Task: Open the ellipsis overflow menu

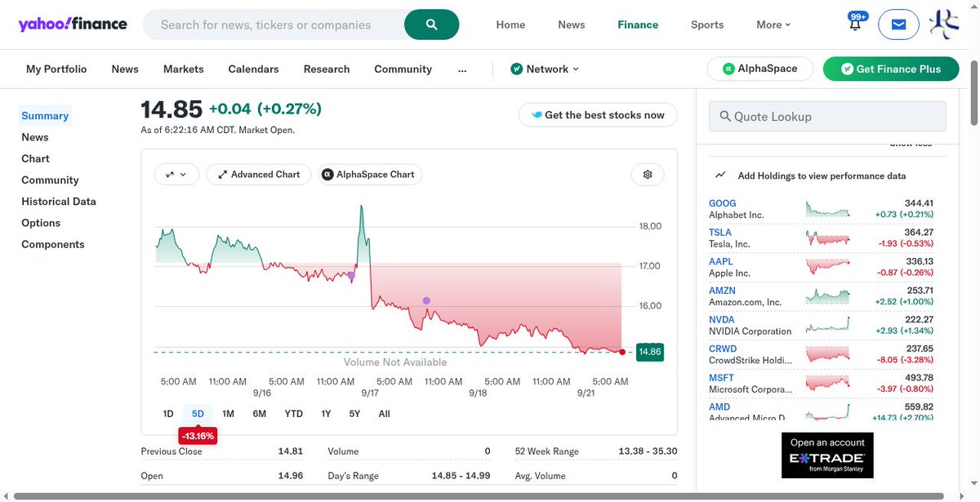Action: [462, 69]
